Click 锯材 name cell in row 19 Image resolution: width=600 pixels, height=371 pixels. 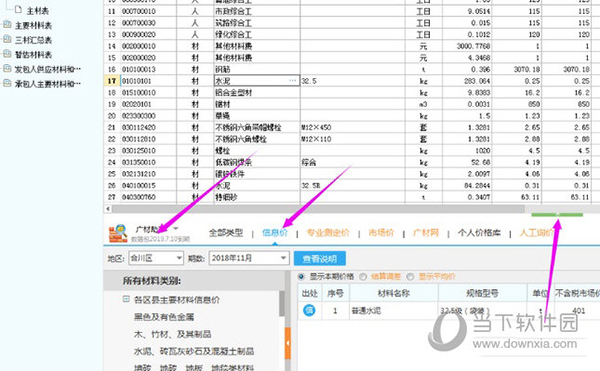(257, 104)
